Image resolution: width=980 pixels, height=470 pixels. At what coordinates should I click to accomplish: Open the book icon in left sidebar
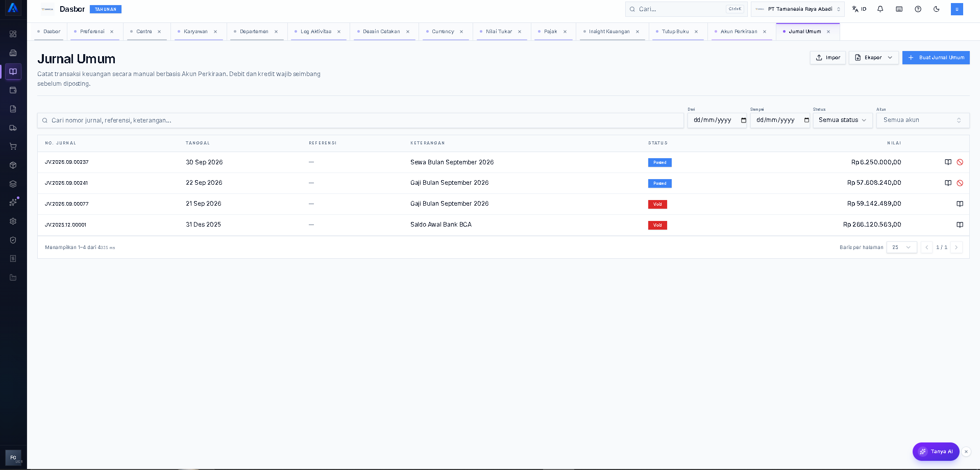tap(13, 71)
